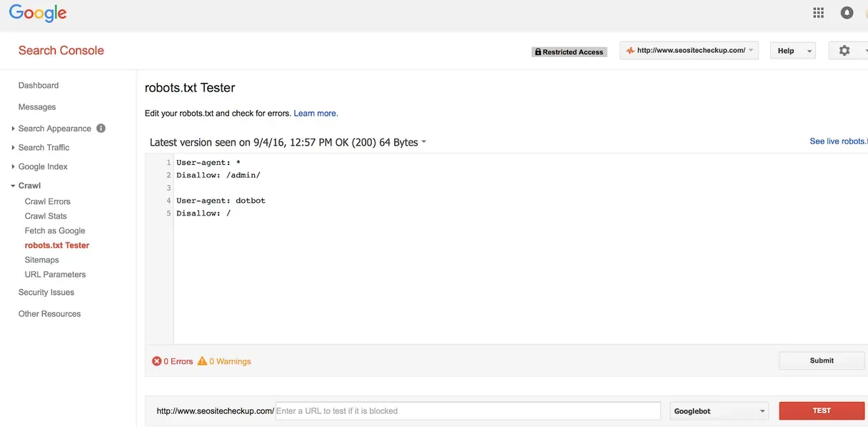Open the Google apps grid icon
Screen dimensions: 868x429
tap(818, 13)
